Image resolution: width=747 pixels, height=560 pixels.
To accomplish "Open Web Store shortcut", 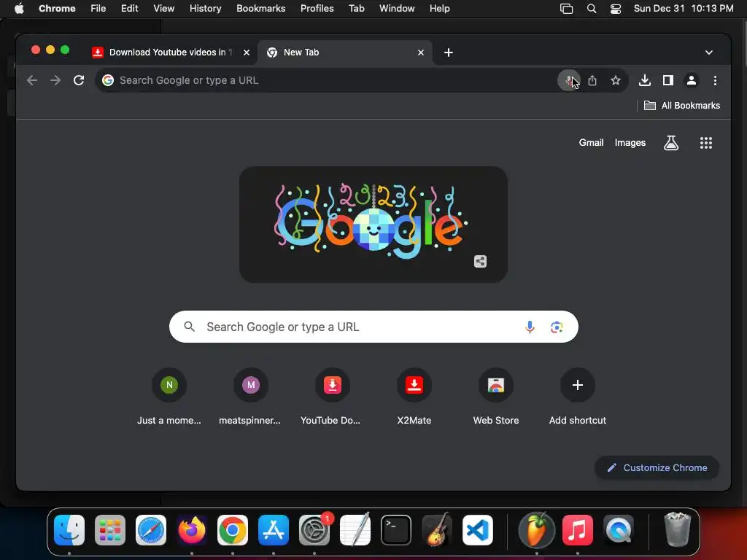I will point(495,397).
